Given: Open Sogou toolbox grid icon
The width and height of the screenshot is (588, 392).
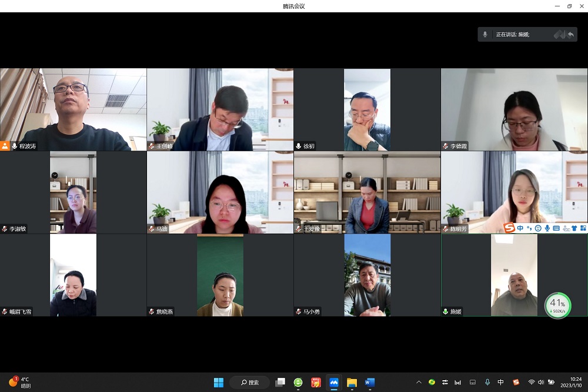Looking at the screenshot, I should (x=583, y=228).
